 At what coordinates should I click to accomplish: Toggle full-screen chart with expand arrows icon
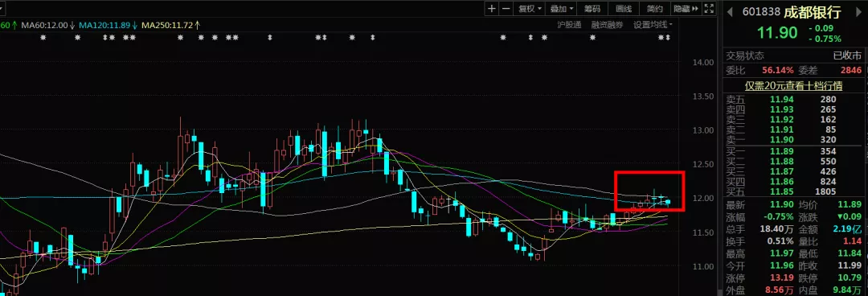[x=709, y=8]
